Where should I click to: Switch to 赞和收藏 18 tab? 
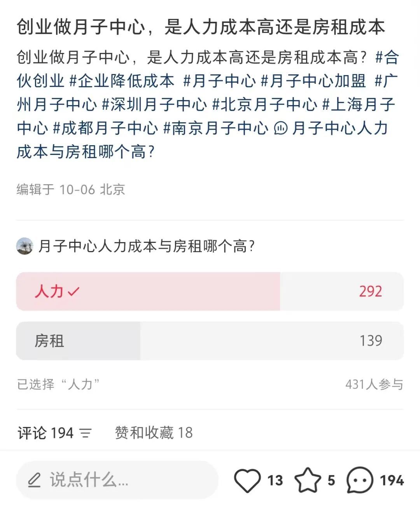pyautogui.click(x=154, y=433)
